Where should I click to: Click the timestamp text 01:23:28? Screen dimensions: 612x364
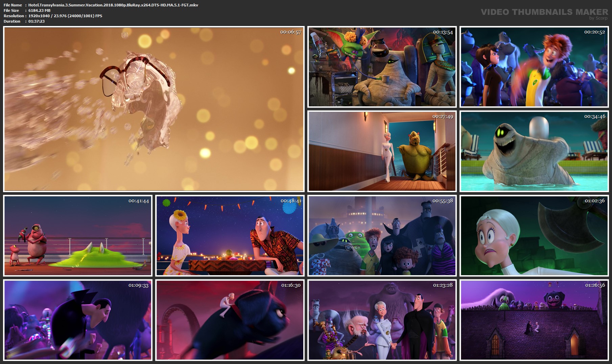tap(443, 285)
